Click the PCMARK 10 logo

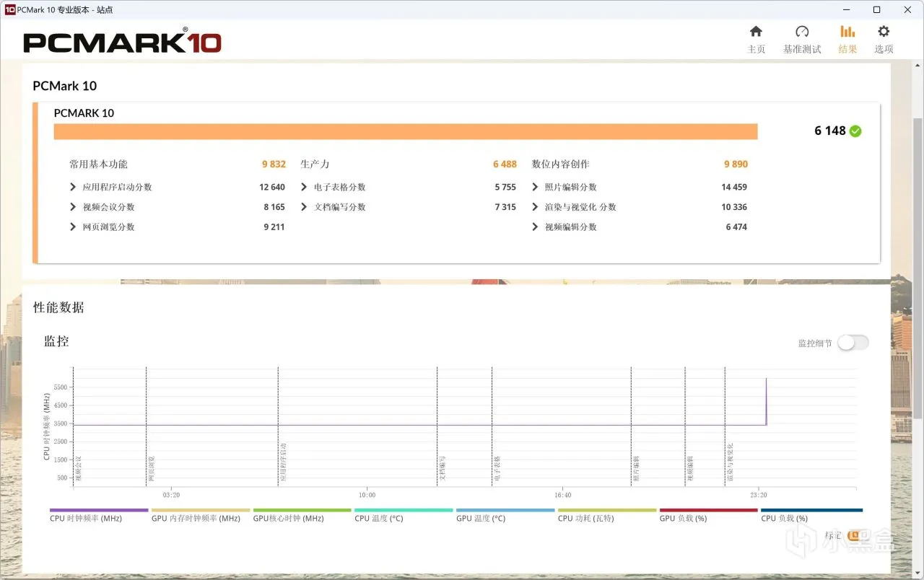(122, 41)
